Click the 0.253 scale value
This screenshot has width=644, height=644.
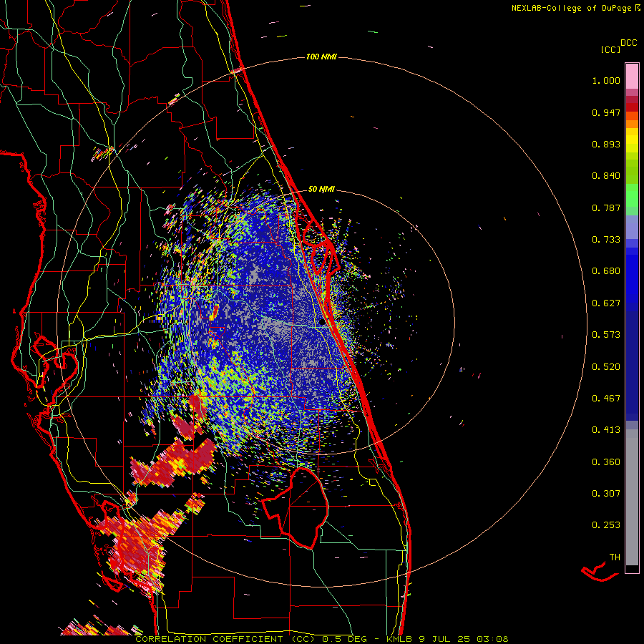click(606, 525)
